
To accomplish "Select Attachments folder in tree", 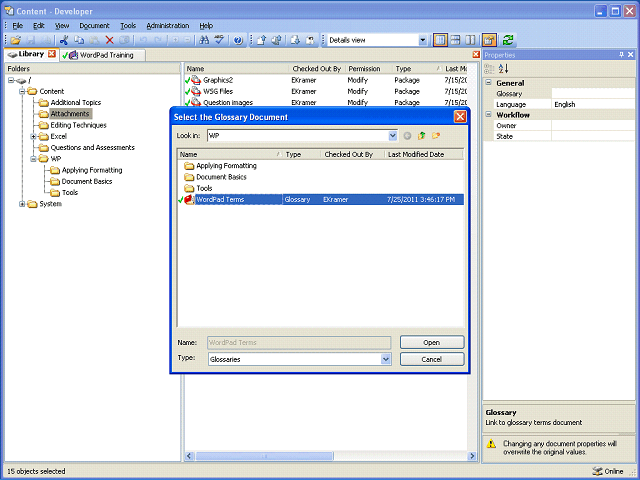I will [70, 114].
